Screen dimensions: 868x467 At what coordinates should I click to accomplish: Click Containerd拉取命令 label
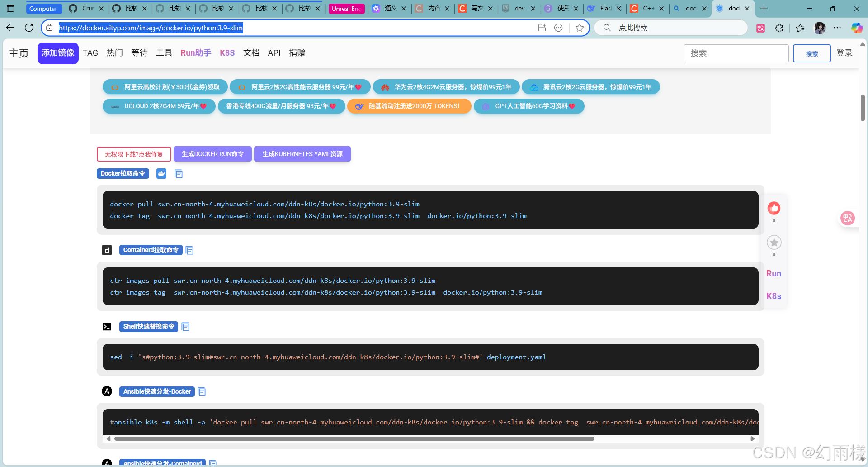(x=151, y=250)
